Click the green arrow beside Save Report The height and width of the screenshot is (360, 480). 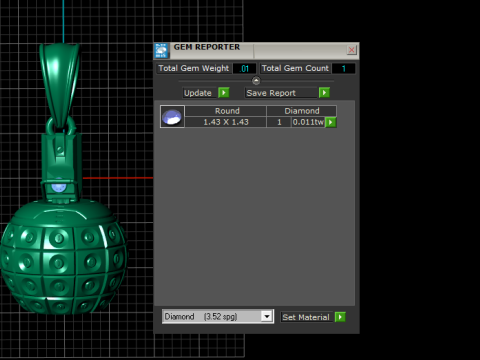(324, 93)
